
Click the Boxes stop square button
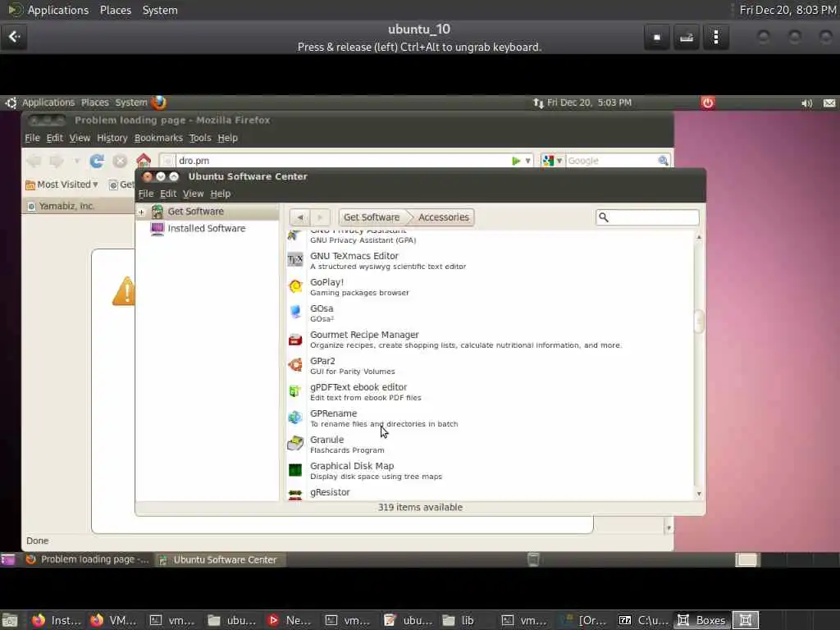[x=657, y=38]
